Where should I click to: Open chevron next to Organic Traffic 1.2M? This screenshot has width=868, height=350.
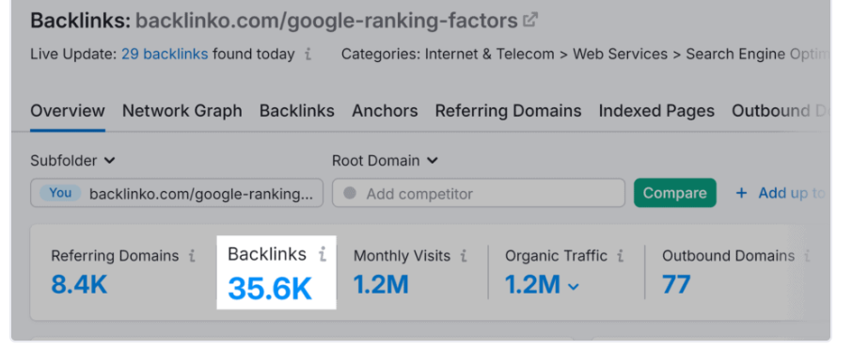pos(574,286)
